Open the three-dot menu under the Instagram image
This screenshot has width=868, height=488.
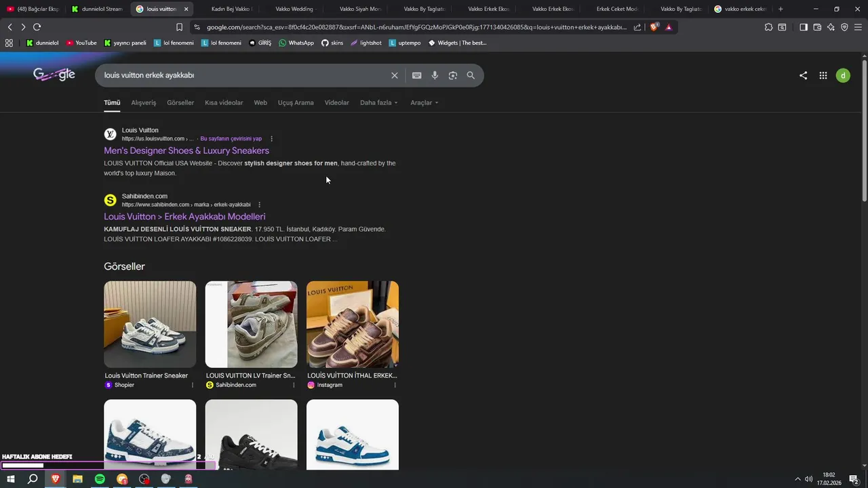pos(395,385)
